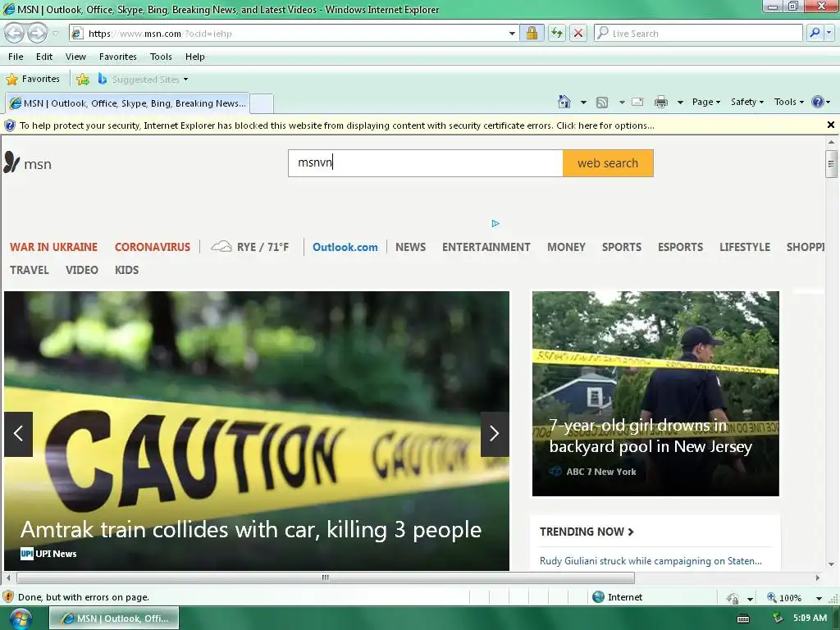Click the Favorites star button
Screen dimensions: 840x630
tap(33, 79)
